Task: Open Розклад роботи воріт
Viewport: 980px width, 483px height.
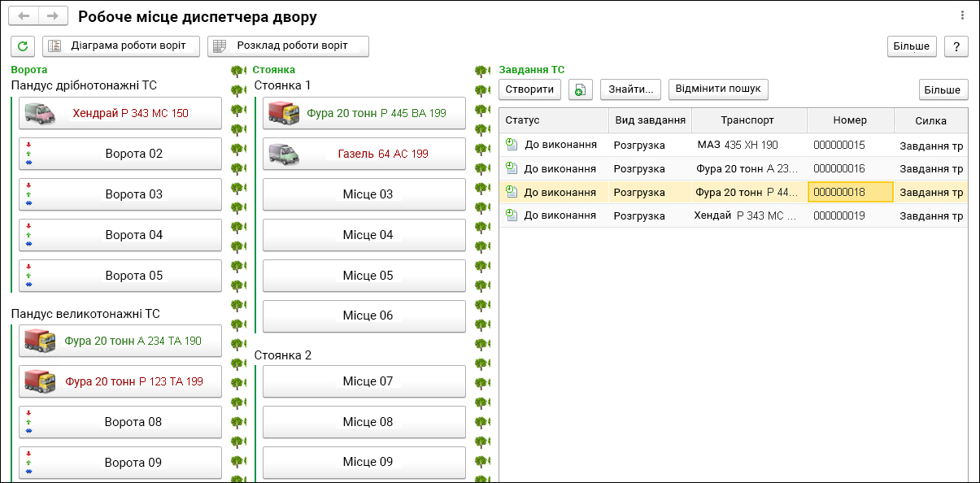Action: coord(288,46)
